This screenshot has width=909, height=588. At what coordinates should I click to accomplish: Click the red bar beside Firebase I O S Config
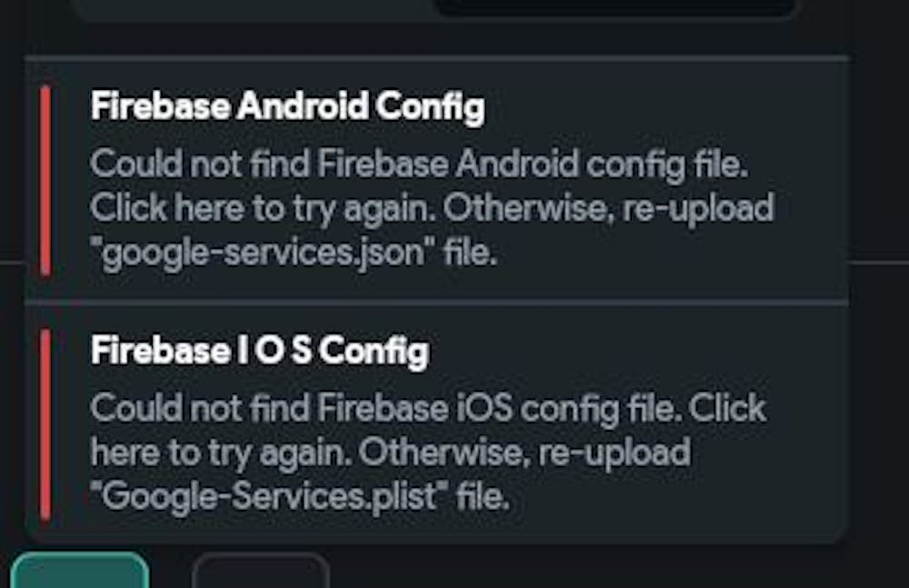[45, 424]
